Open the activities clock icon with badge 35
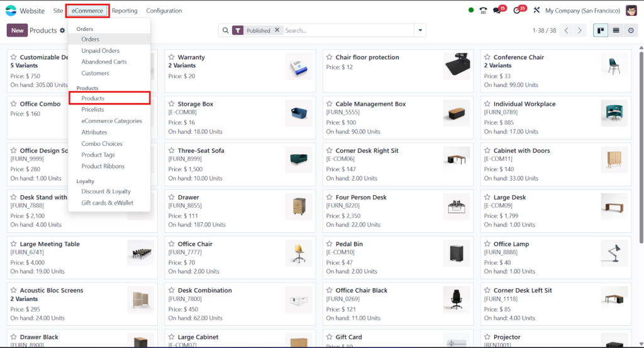The width and height of the screenshot is (644, 348). 518,10
